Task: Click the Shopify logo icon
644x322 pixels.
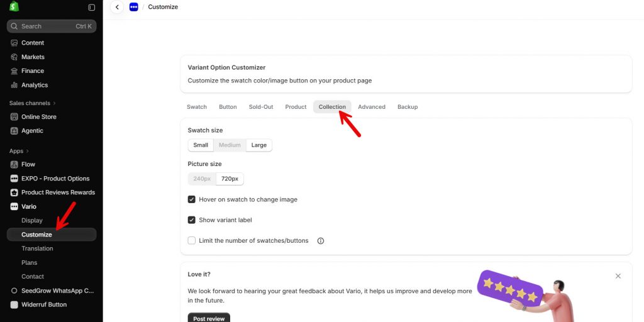Action: tap(14, 6)
